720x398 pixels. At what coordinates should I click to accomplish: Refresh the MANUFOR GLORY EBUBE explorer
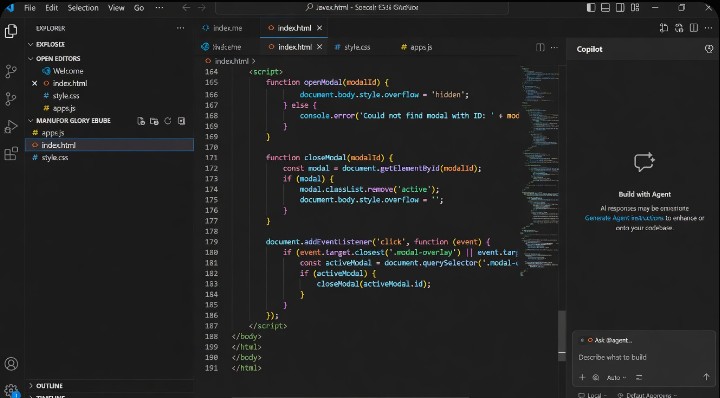tap(168, 121)
